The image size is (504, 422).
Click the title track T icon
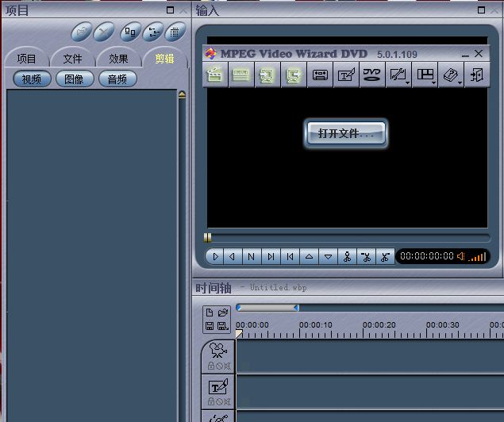tap(218, 386)
